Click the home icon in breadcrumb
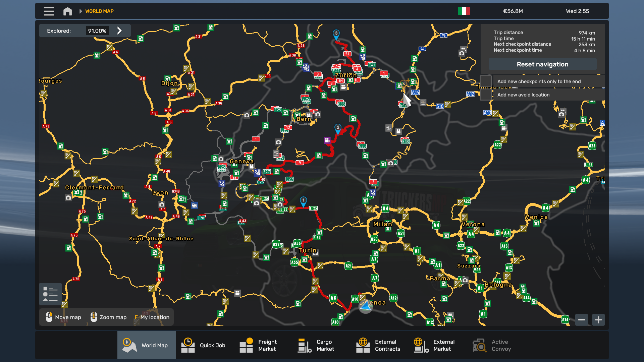The height and width of the screenshot is (362, 644). (x=67, y=11)
